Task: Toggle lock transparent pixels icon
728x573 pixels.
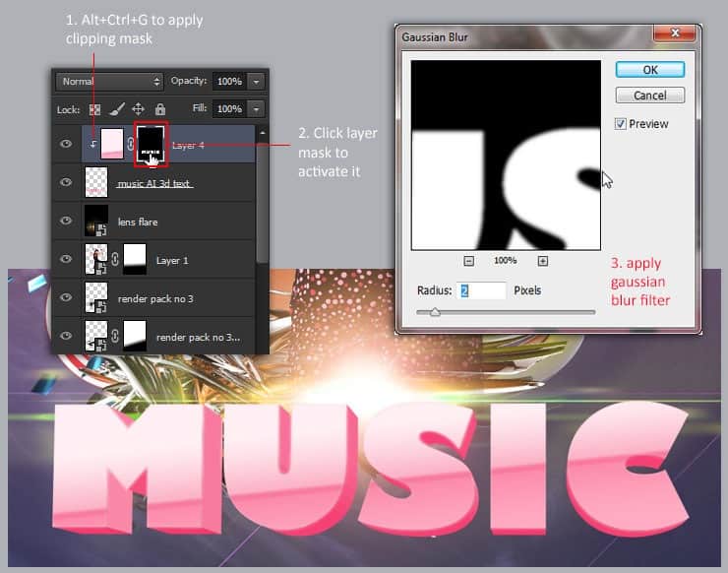Action: tap(94, 109)
